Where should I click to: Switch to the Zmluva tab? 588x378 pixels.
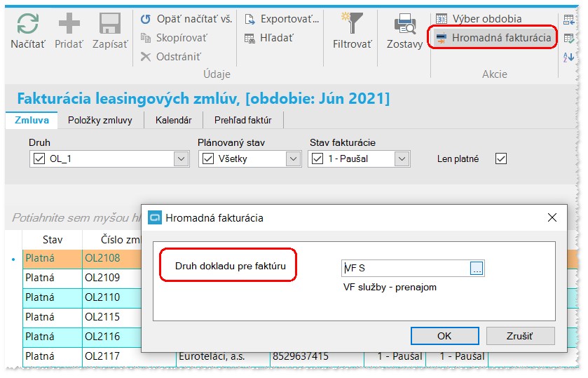tap(32, 120)
